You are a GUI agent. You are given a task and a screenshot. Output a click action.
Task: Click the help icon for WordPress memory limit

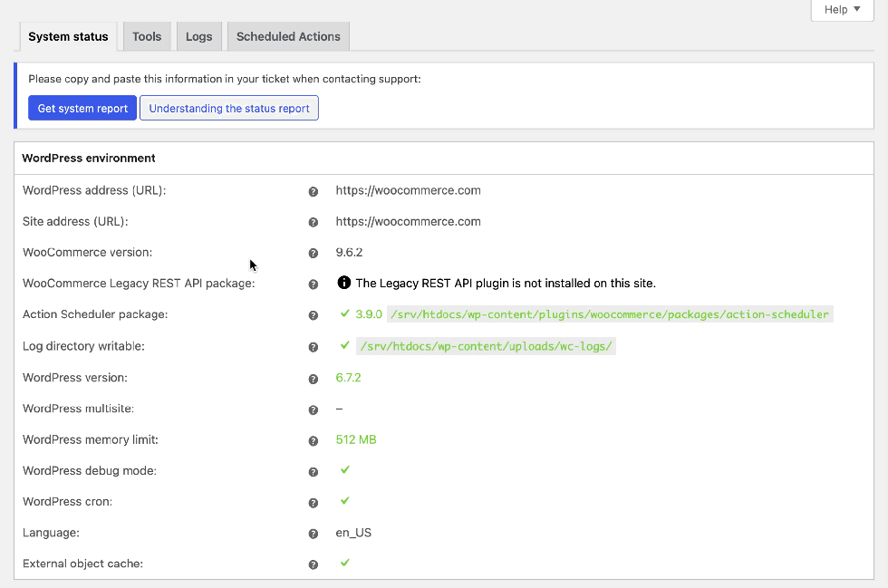(313, 439)
